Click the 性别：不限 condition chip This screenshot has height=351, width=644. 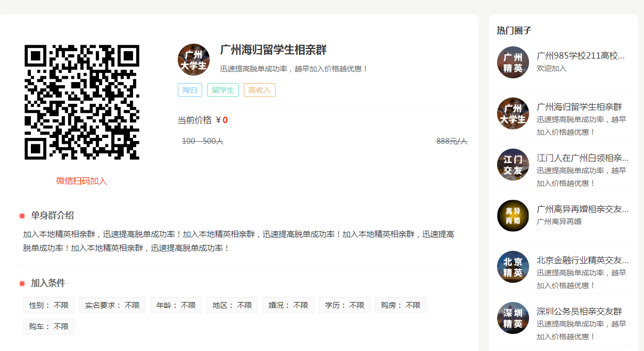tap(49, 305)
